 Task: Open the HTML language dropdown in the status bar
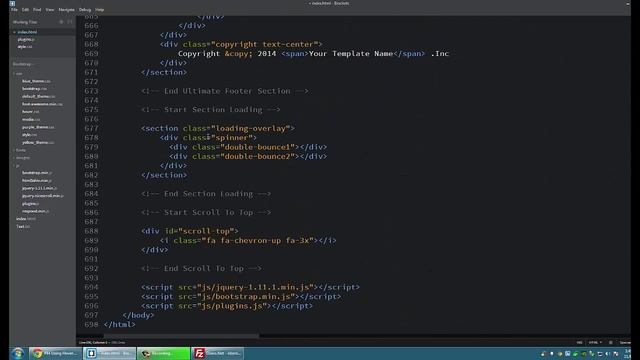point(595,342)
